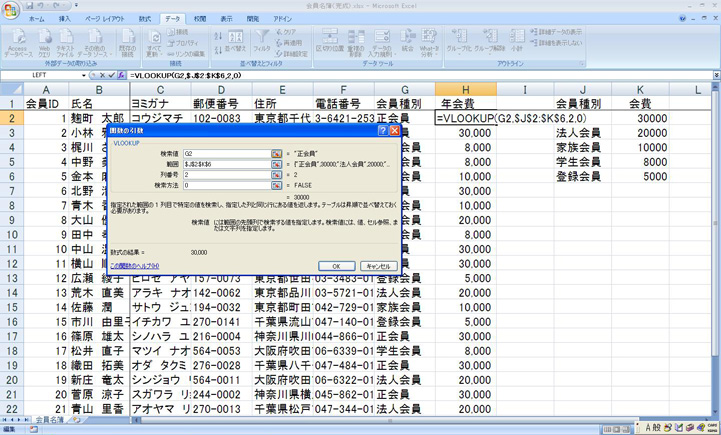Click the enter checkmark icon in formula bar
This screenshot has width=721, height=435.
point(111,75)
